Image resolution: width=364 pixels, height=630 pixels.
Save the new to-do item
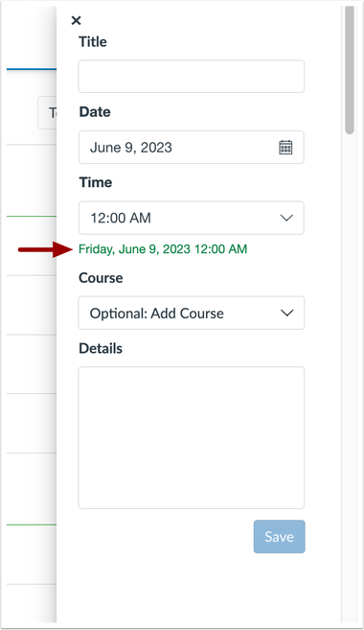[x=280, y=537]
